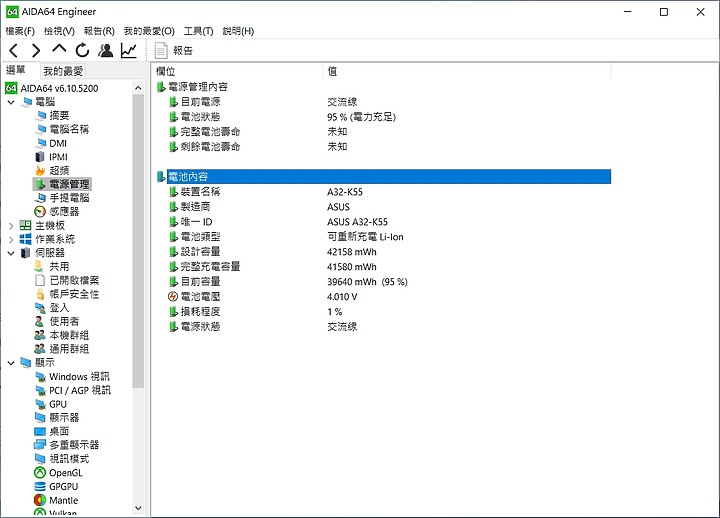
Task: Collapse the 伺服器 tree node
Action: [11, 253]
